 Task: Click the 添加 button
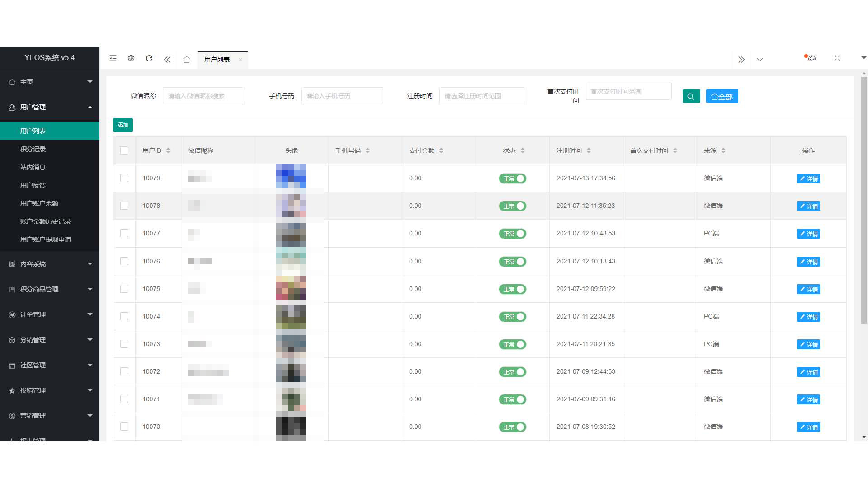pos(123,125)
